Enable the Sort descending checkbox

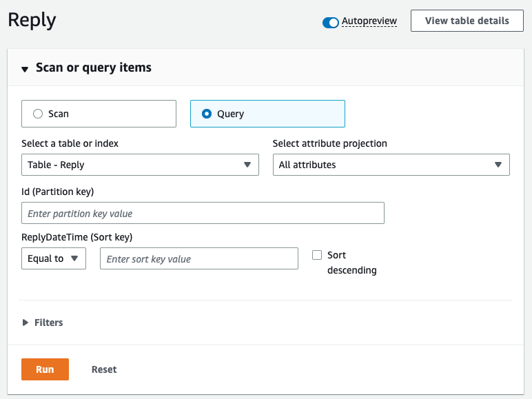(x=317, y=255)
